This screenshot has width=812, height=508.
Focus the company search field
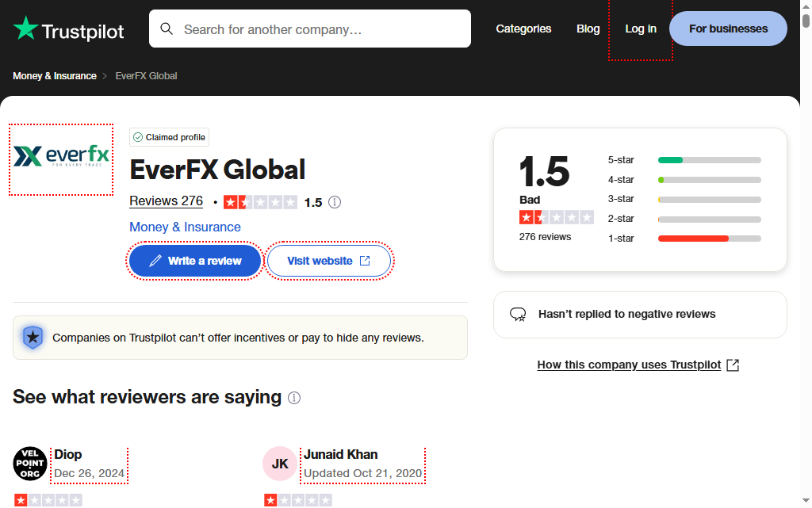310,29
